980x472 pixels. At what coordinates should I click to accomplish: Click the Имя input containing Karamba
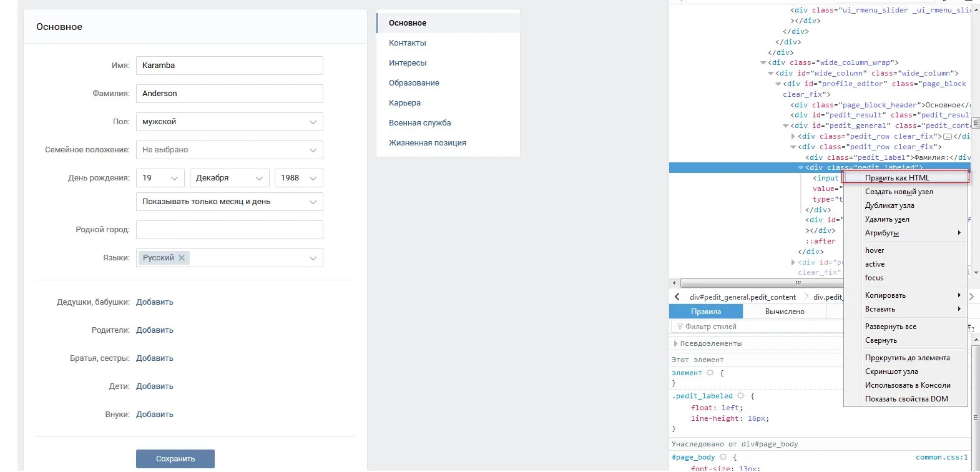click(x=230, y=66)
